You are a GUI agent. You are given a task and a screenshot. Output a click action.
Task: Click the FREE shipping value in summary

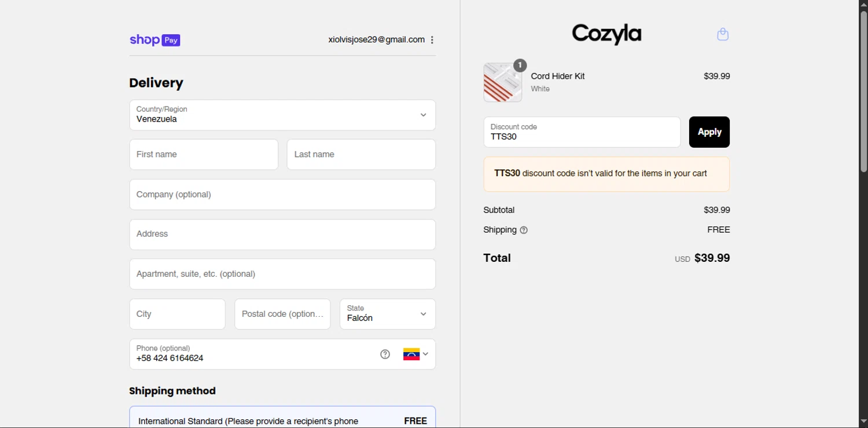719,230
